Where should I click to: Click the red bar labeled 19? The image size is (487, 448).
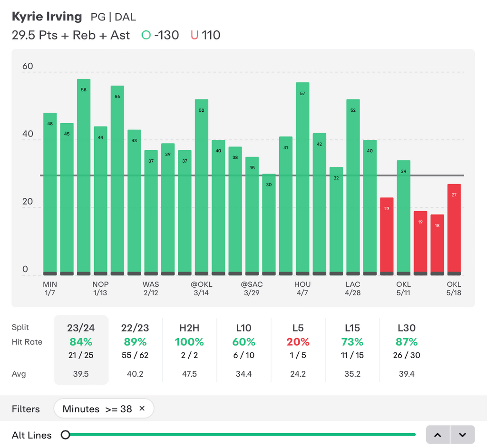pyautogui.click(x=420, y=243)
